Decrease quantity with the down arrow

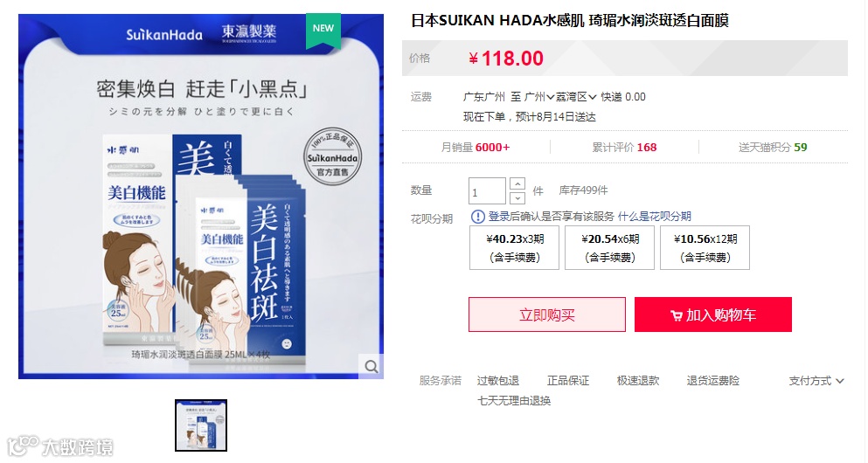tap(517, 198)
